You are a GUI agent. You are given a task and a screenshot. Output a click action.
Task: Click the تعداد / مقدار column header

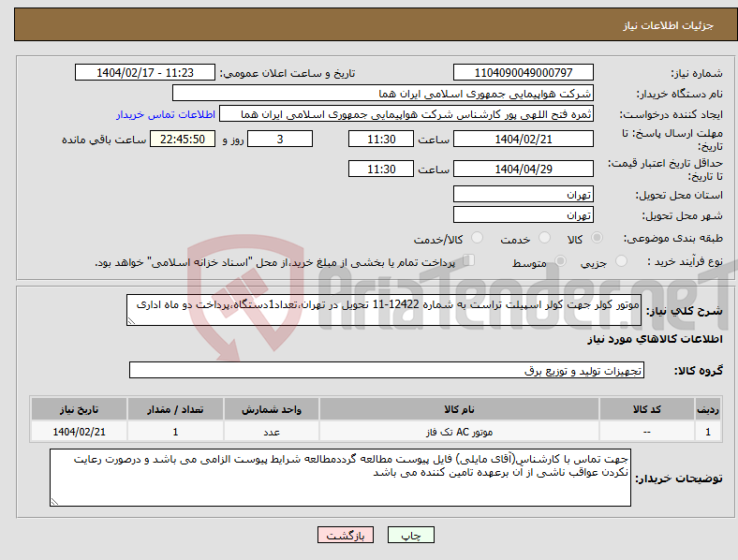175,409
